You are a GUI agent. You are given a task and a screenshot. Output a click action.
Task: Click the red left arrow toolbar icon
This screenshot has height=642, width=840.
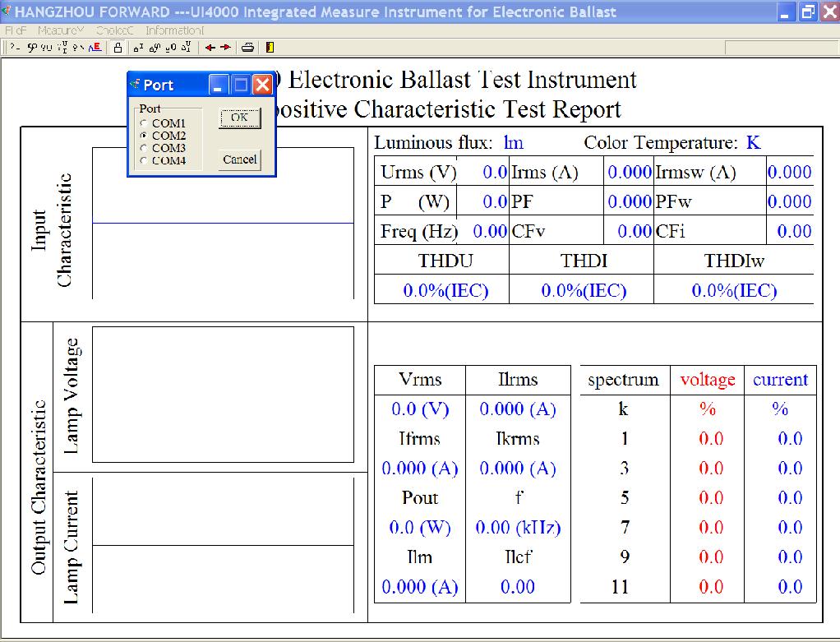tap(210, 47)
